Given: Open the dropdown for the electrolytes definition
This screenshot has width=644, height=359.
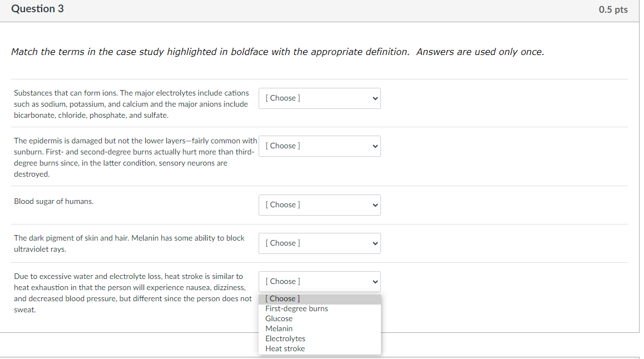Looking at the screenshot, I should (320, 98).
